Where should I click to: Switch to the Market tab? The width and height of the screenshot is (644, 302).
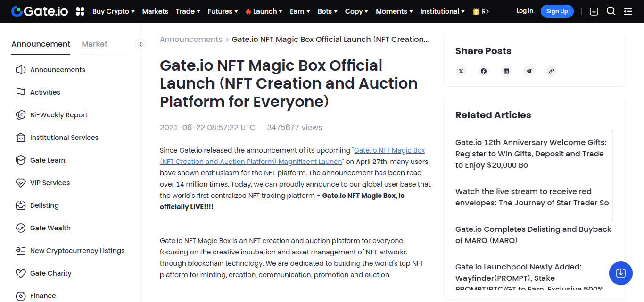coord(95,44)
